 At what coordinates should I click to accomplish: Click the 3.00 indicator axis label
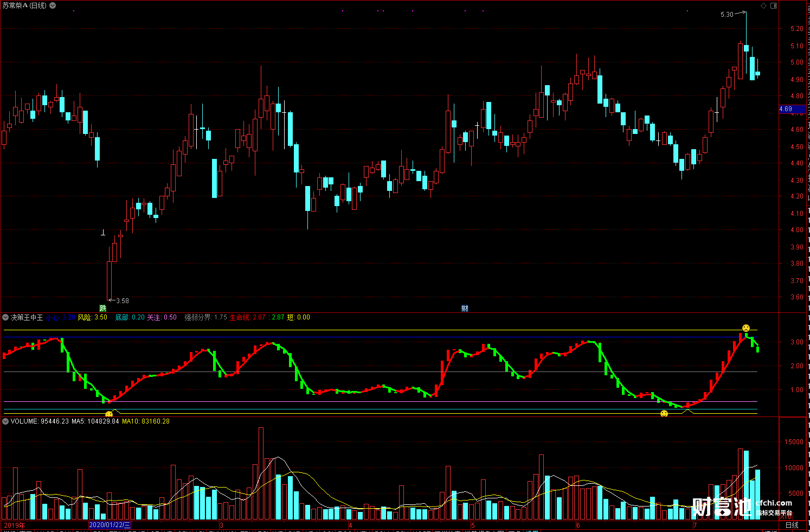pyautogui.click(x=797, y=342)
